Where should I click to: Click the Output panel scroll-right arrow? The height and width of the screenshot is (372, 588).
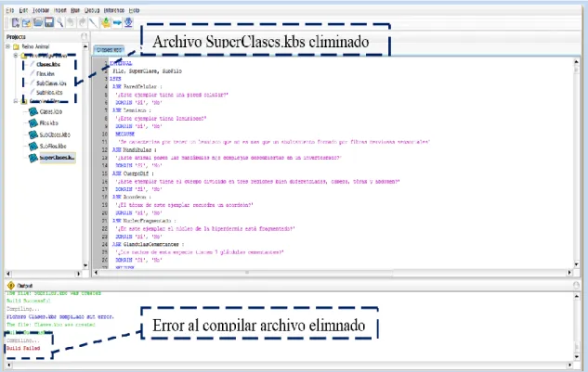click(570, 365)
